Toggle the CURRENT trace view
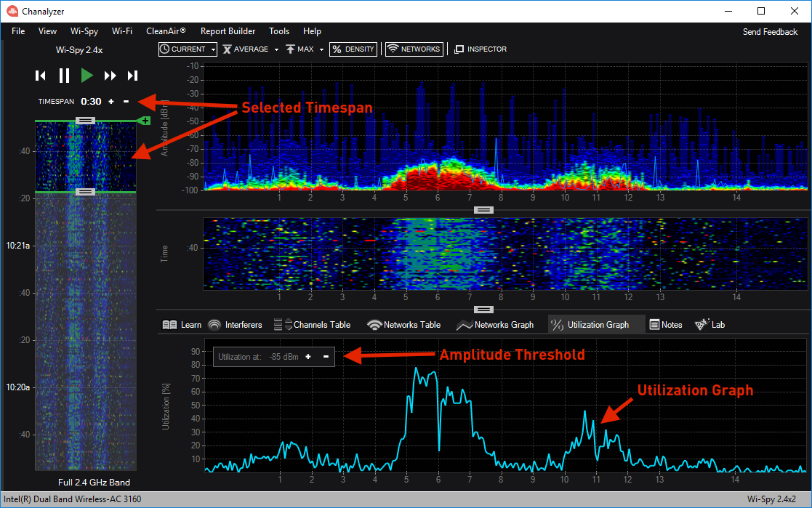 click(x=182, y=49)
